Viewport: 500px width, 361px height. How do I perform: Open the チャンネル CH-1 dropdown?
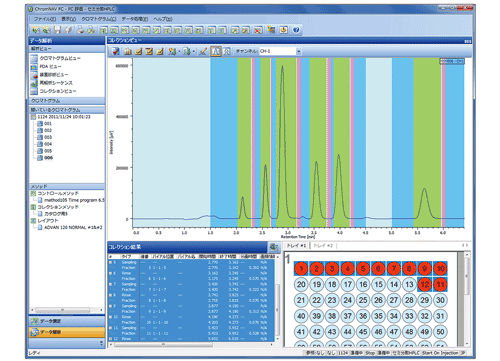click(x=298, y=51)
